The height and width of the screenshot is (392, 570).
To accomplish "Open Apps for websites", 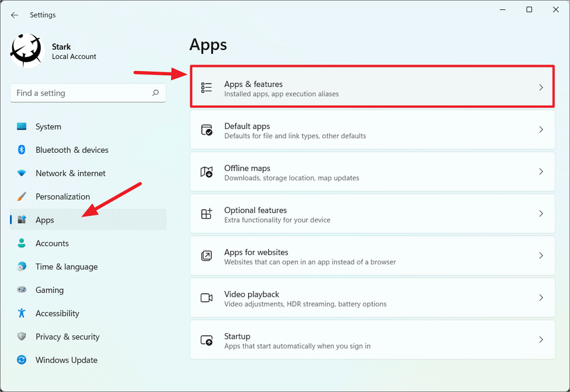I will click(372, 256).
